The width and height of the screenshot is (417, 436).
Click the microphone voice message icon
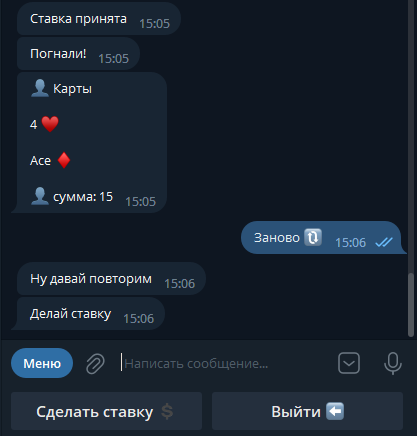point(393,363)
